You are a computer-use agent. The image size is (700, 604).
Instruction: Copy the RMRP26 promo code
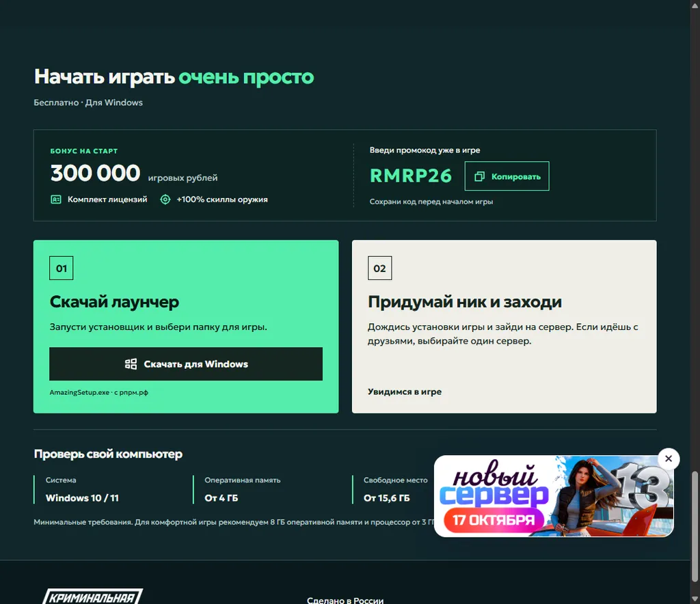[x=507, y=176]
